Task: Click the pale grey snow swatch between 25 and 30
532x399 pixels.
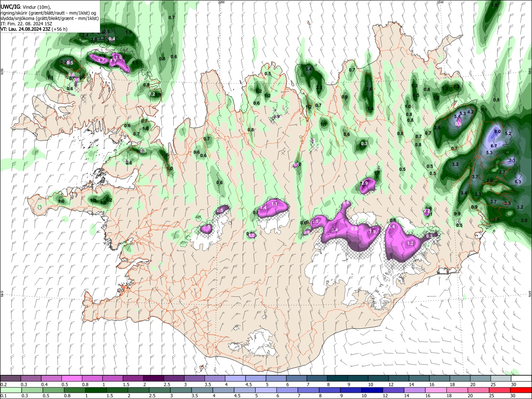Action: click(x=500, y=379)
